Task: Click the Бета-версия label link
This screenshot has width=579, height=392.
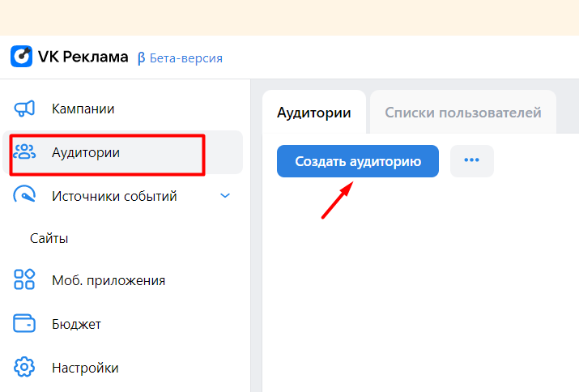Action: [x=187, y=58]
